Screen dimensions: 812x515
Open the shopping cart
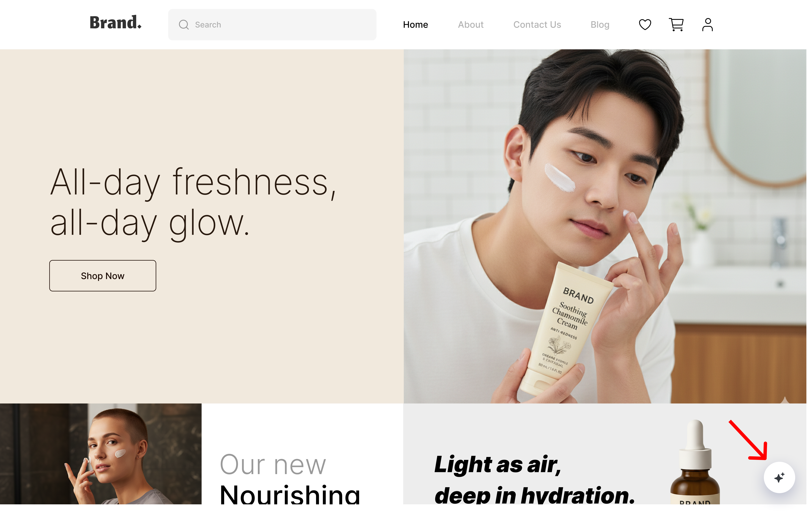[676, 25]
